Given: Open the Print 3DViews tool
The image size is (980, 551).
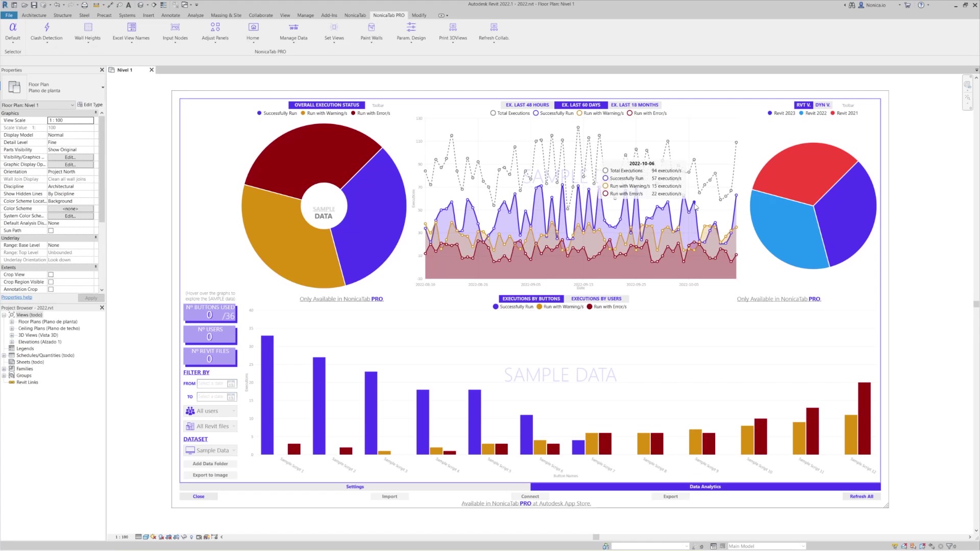Looking at the screenshot, I should point(453,28).
